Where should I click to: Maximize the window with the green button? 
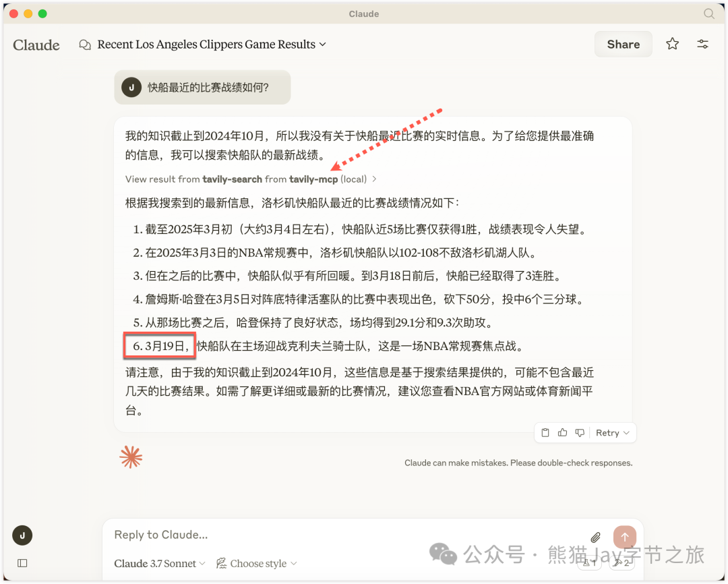pyautogui.click(x=42, y=14)
